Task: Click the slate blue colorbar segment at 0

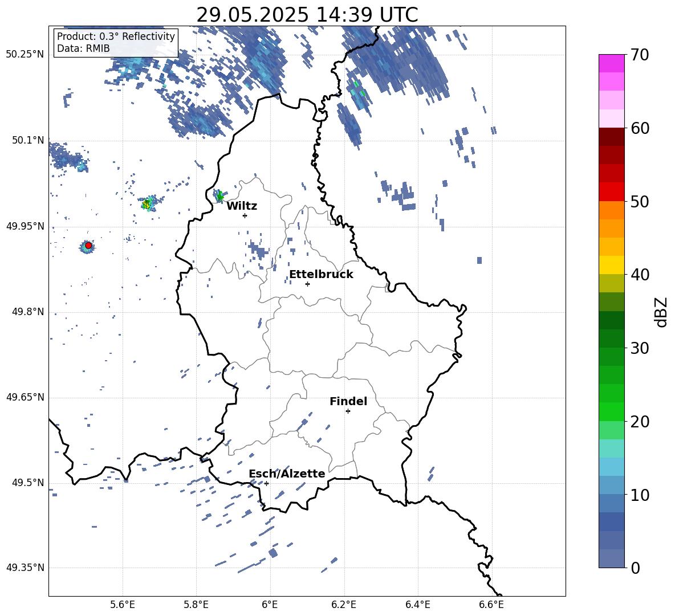Action: pos(611,558)
